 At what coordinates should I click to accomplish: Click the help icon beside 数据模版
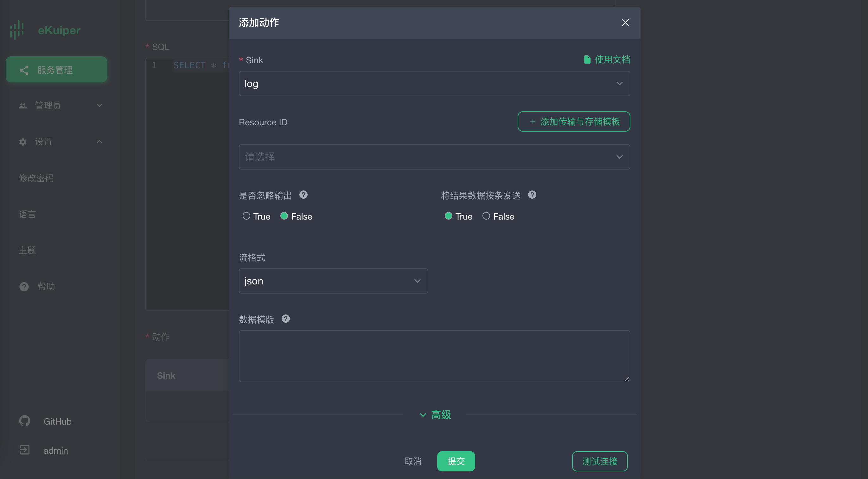(x=285, y=319)
